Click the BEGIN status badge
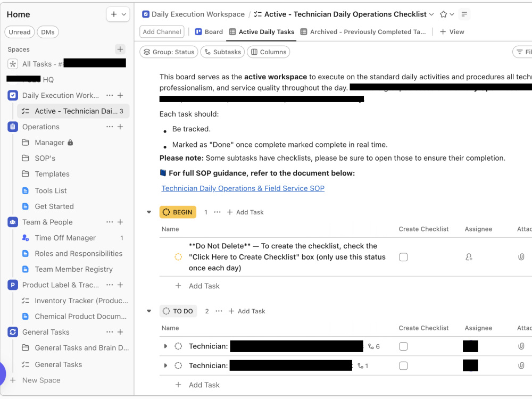The width and height of the screenshot is (532, 399). click(x=178, y=212)
